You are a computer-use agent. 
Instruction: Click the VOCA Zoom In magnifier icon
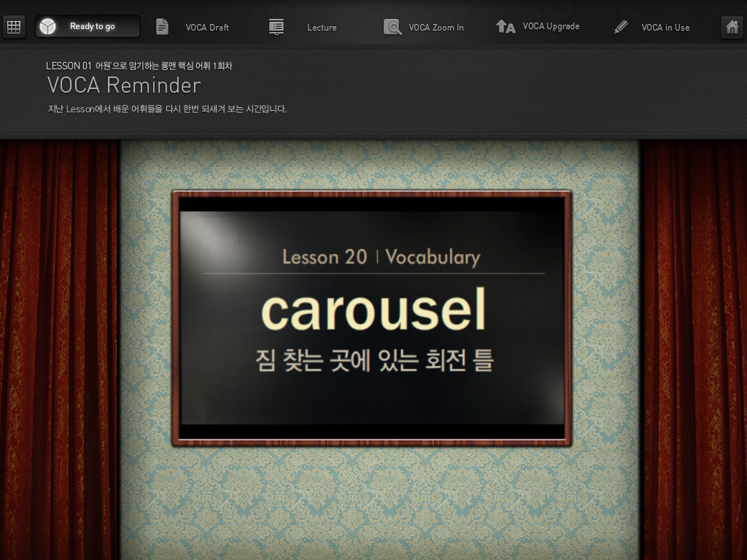[x=392, y=27]
